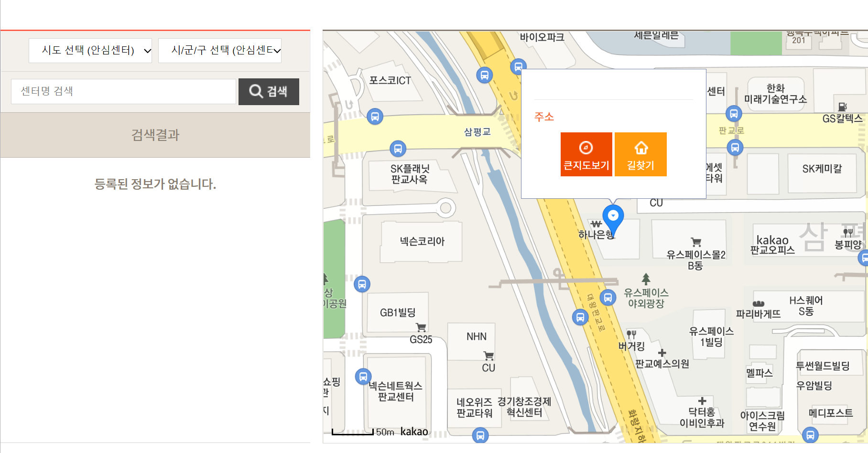Screen dimensions: 868x453
Task: Click bus stop icon near 메디포스트
Action: (810, 435)
